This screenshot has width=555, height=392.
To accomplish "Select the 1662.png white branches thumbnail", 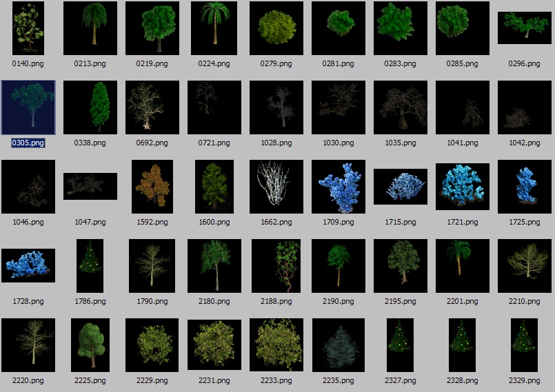I will (276, 187).
